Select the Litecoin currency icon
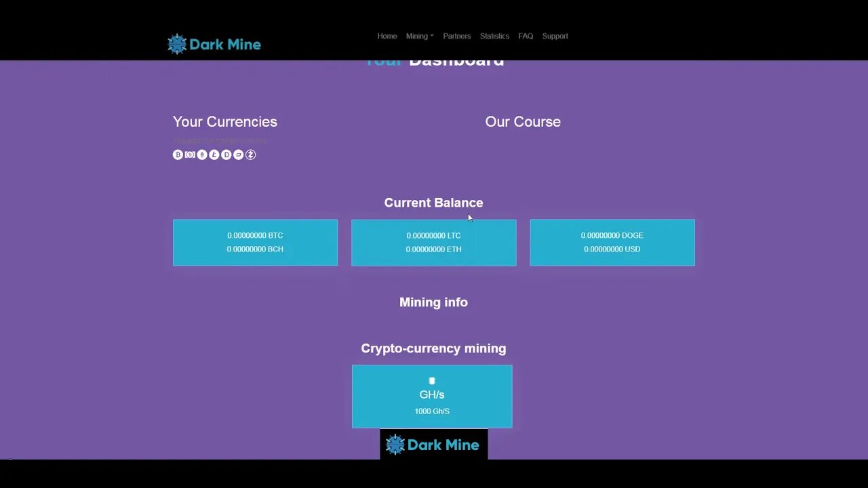868x488 pixels. click(214, 155)
